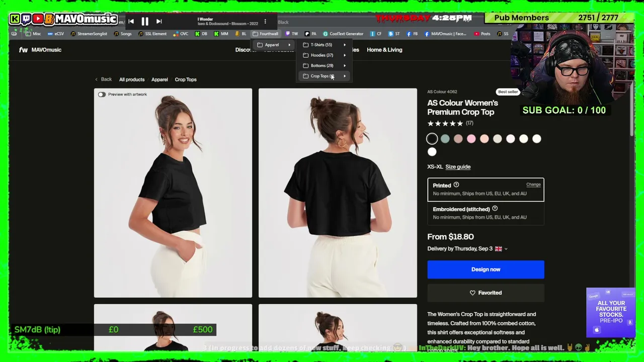Open the SSL Element bookmark
This screenshot has width=644, height=362.
click(x=152, y=34)
